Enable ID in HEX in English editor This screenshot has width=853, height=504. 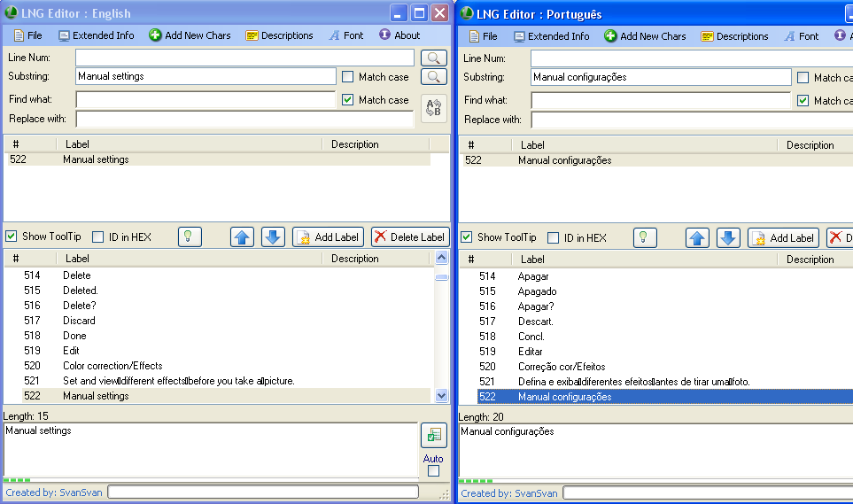pos(98,236)
